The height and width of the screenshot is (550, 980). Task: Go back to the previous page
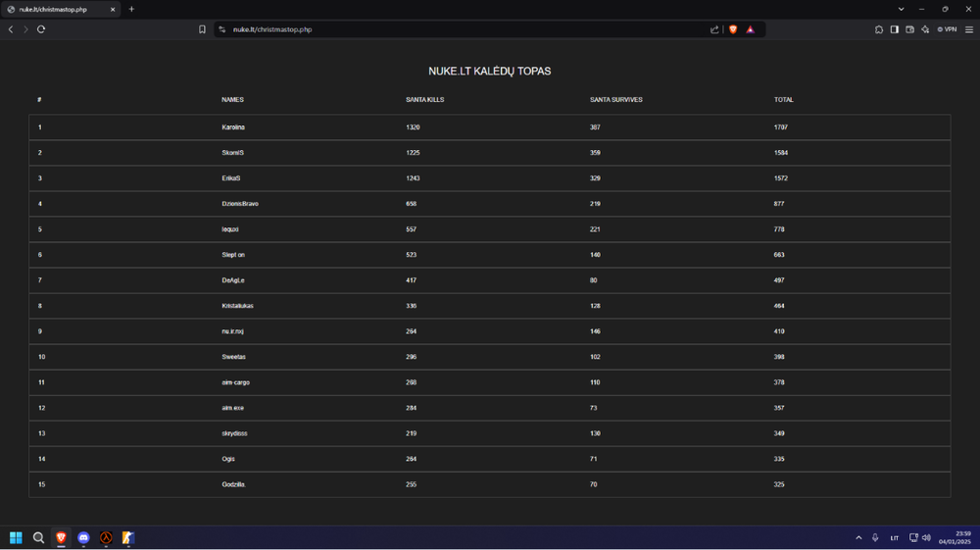coord(11,29)
